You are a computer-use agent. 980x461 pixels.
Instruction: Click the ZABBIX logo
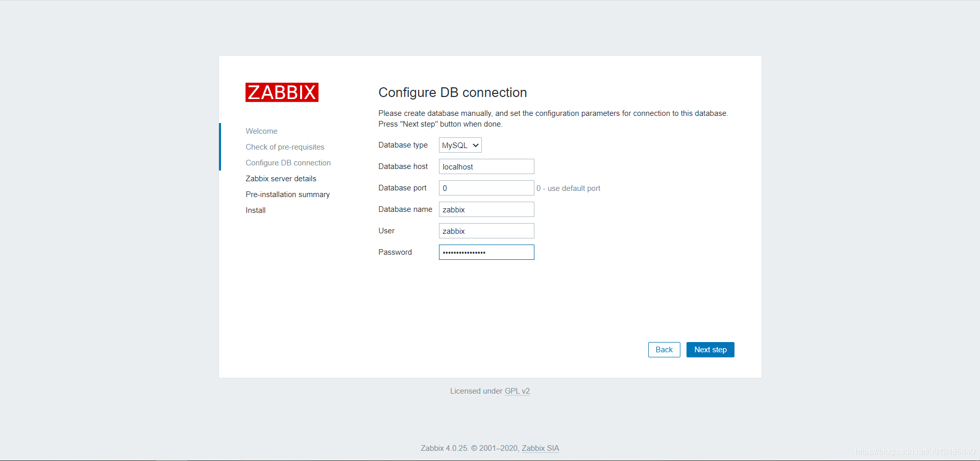point(282,92)
